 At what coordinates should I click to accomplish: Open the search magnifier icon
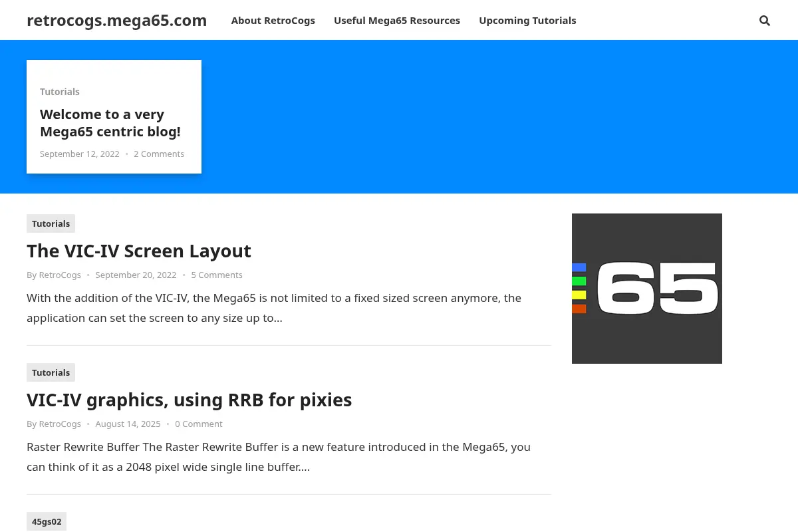tap(765, 21)
